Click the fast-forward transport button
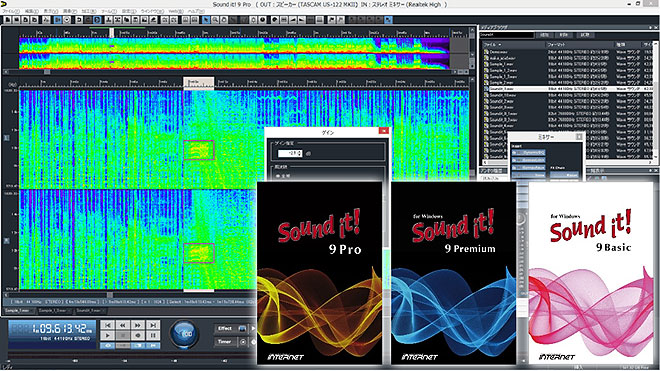This screenshot has height=371, width=660. click(138, 325)
